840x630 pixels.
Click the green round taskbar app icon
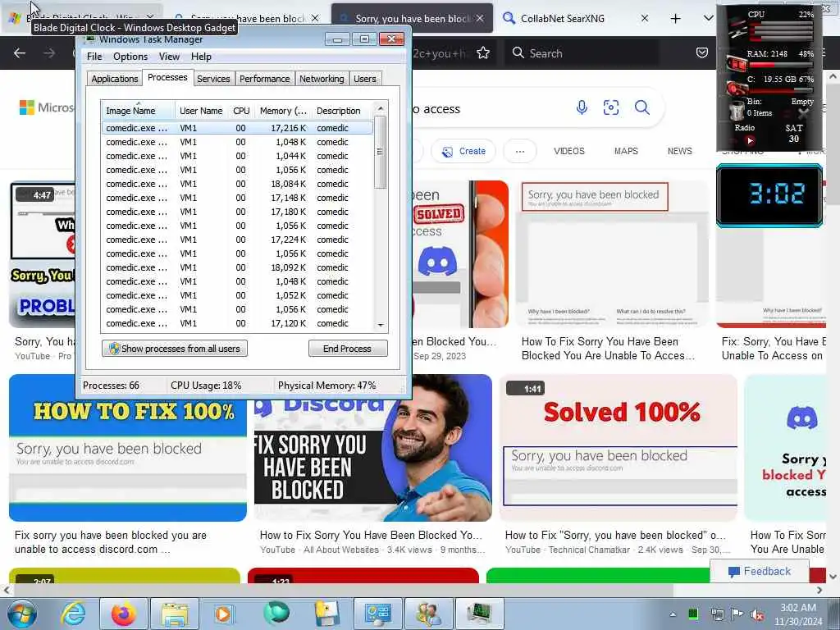click(276, 614)
